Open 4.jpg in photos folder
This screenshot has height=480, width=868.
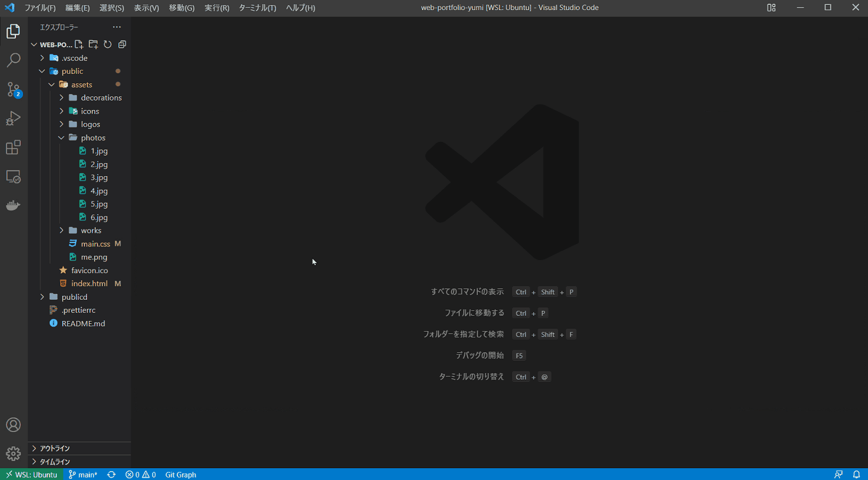[x=79, y=191]
